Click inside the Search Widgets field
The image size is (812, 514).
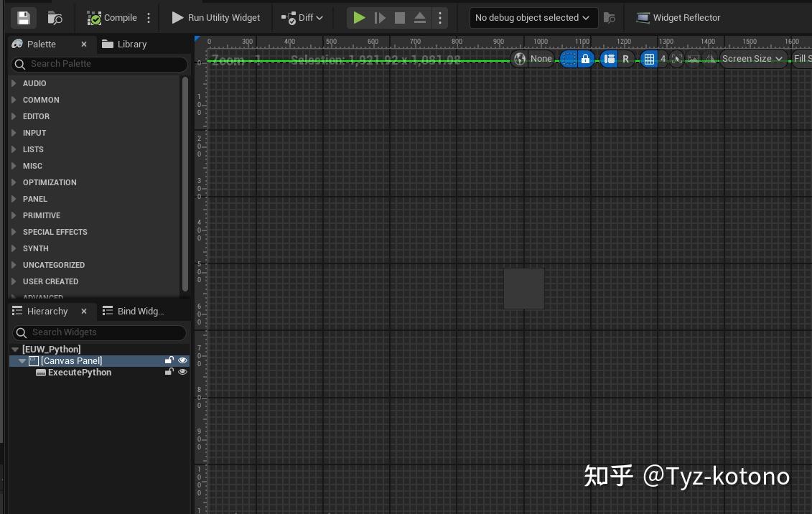pyautogui.click(x=99, y=332)
